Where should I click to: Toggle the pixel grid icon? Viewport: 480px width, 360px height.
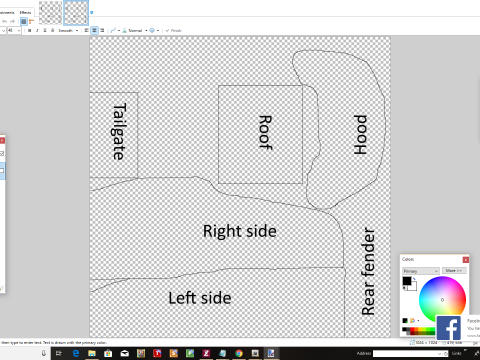click(x=24, y=22)
